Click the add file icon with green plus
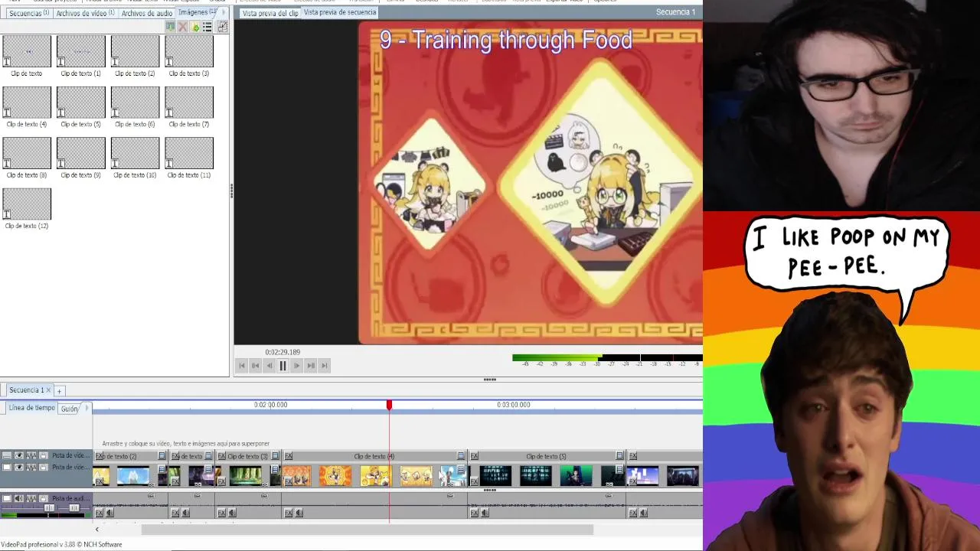 pyautogui.click(x=194, y=27)
